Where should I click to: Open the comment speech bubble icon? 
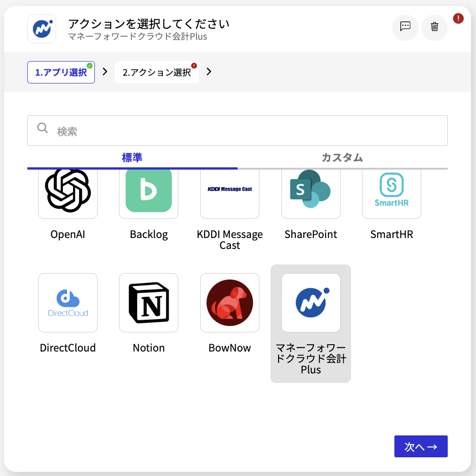[405, 27]
